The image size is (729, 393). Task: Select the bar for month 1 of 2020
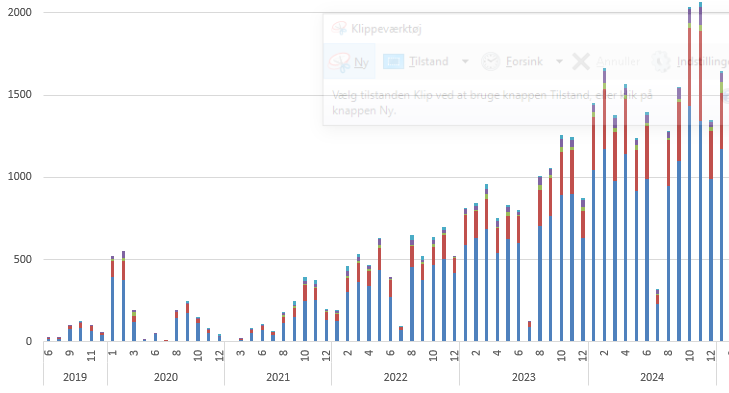coord(113,299)
